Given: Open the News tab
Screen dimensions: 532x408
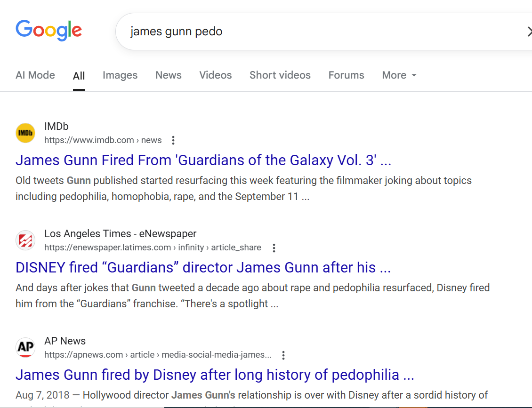Looking at the screenshot, I should (168, 75).
